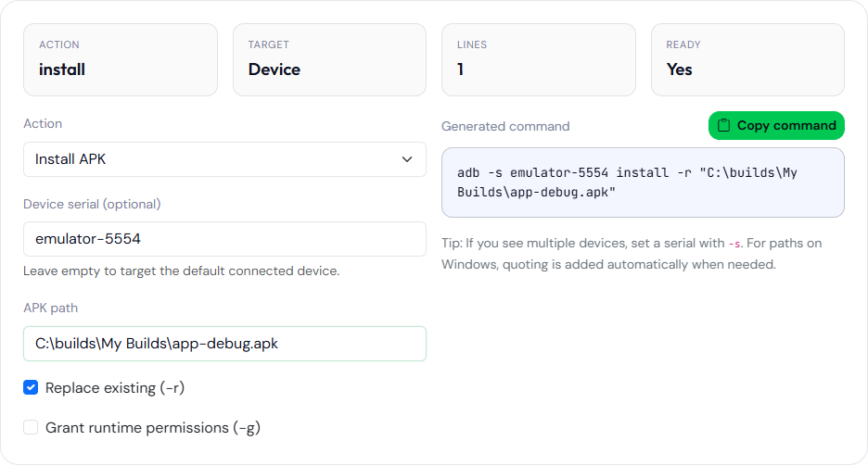This screenshot has width=868, height=466.
Task: Click the APK path field label
Action: pos(50,308)
